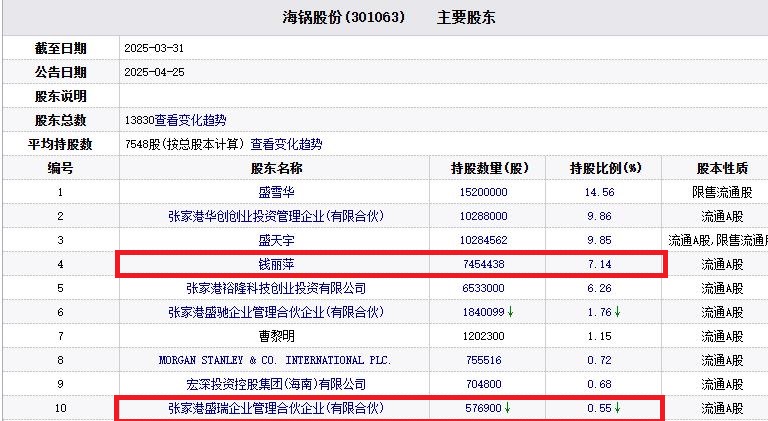Open MORGAN STANLEY & CO. INTERNATIONAL PLC. link
Image resolution: width=768 pixels, height=421 pixels.
(x=276, y=360)
